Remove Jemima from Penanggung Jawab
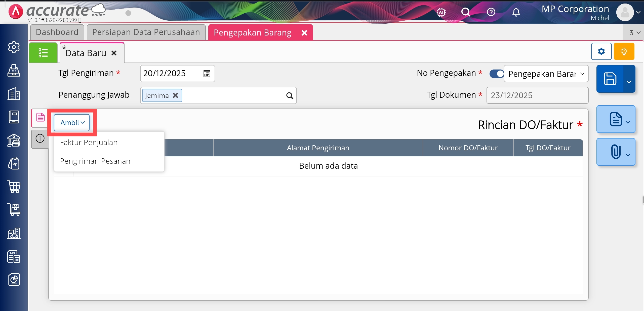Screen dimensions: 644x311 pos(175,95)
